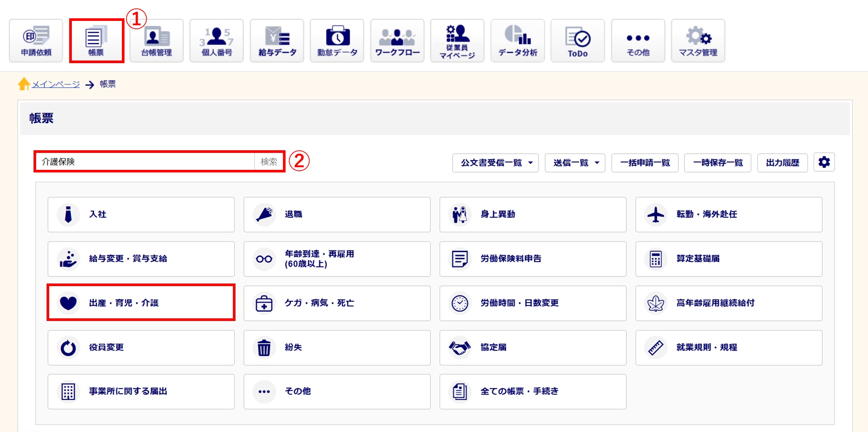
Task: Click the trash can icon for 紛失
Action: pos(264,348)
